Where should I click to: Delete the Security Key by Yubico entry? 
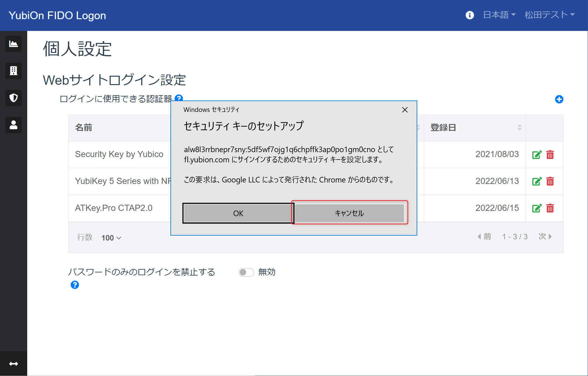[550, 155]
